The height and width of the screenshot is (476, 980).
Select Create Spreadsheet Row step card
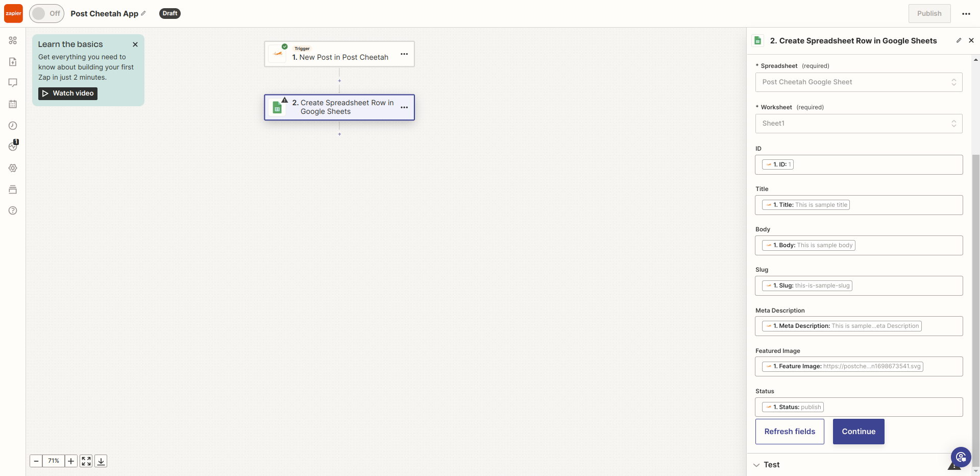coord(339,107)
